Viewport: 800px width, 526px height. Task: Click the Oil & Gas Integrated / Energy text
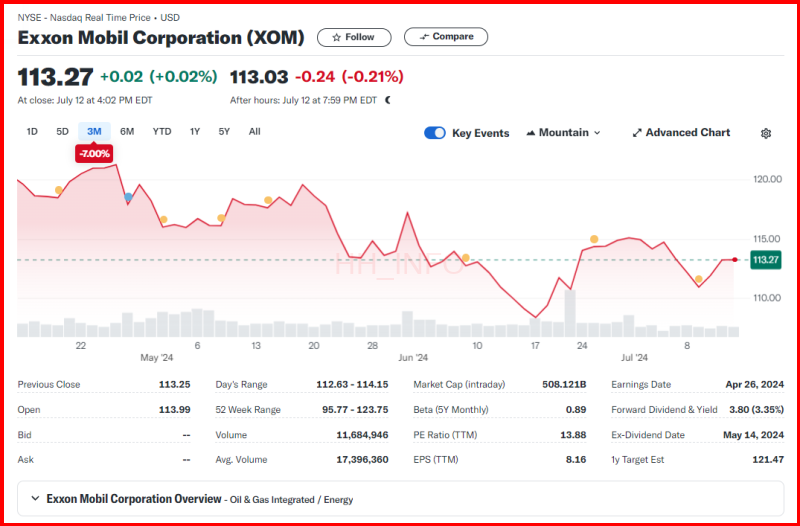(291, 499)
